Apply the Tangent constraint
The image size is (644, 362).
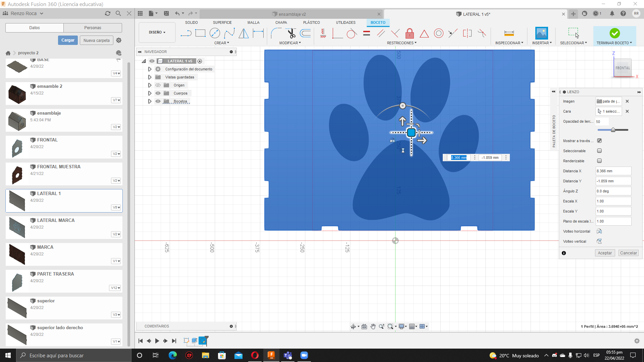[352, 33]
